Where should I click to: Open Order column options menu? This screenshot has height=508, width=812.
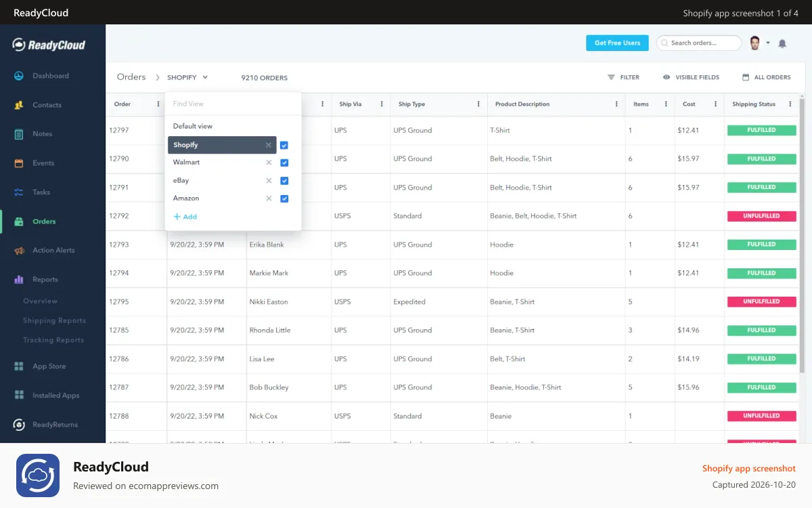pyautogui.click(x=158, y=104)
